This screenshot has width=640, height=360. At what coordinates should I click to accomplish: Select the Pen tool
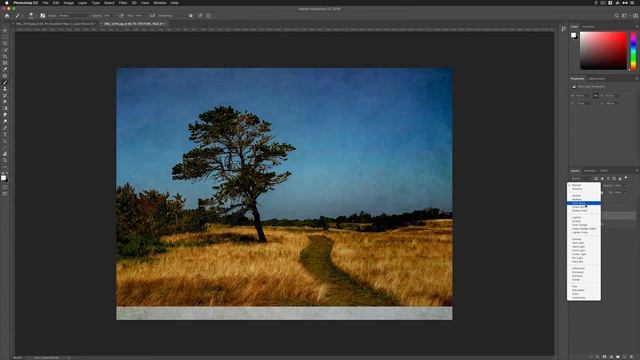coord(5,128)
